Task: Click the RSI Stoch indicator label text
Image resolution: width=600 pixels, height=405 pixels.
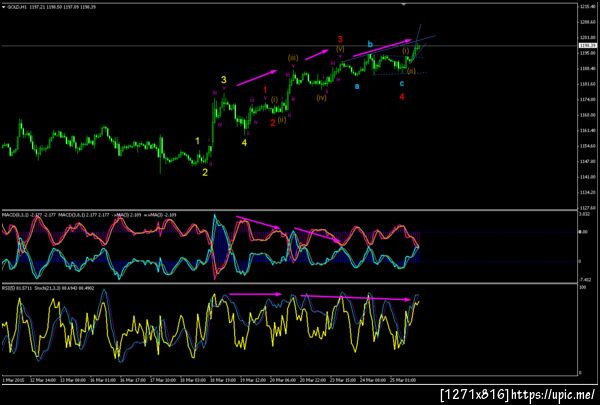Action: point(48,288)
